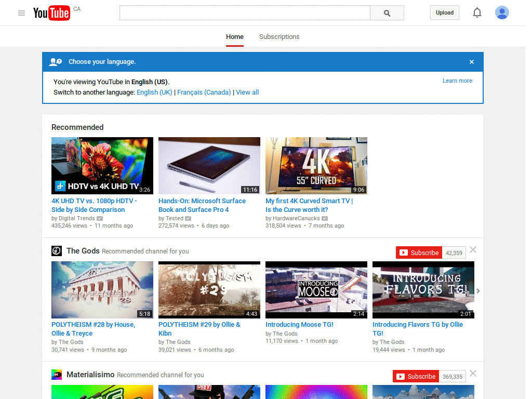Show next videos in The Gods shelf
Screen dimensions: 532x399
[478, 291]
